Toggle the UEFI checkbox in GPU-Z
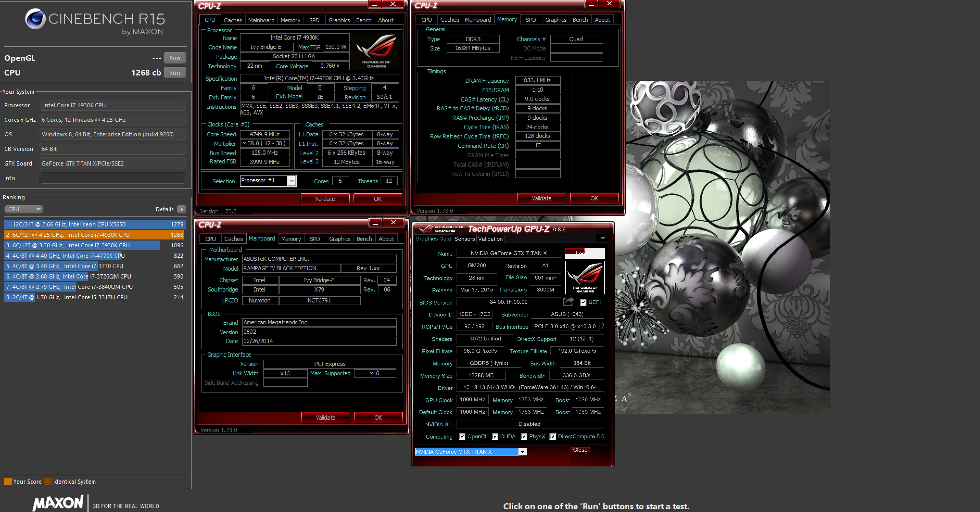The width and height of the screenshot is (980, 512). click(583, 302)
